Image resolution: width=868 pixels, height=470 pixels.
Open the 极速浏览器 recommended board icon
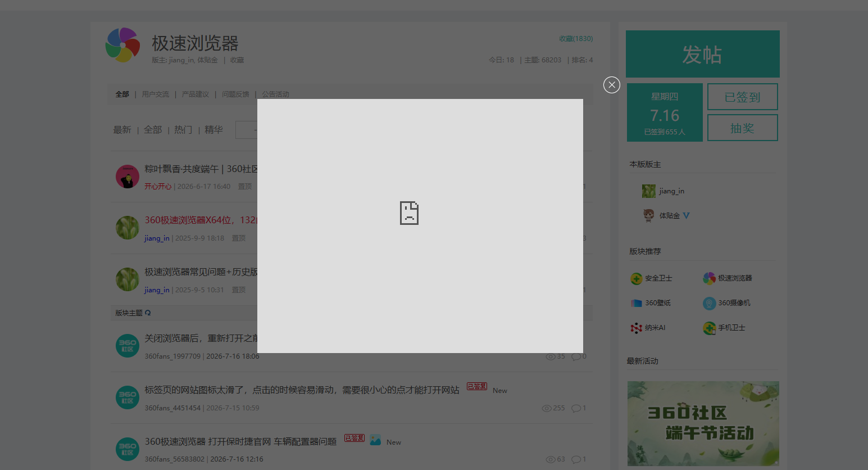pyautogui.click(x=710, y=278)
